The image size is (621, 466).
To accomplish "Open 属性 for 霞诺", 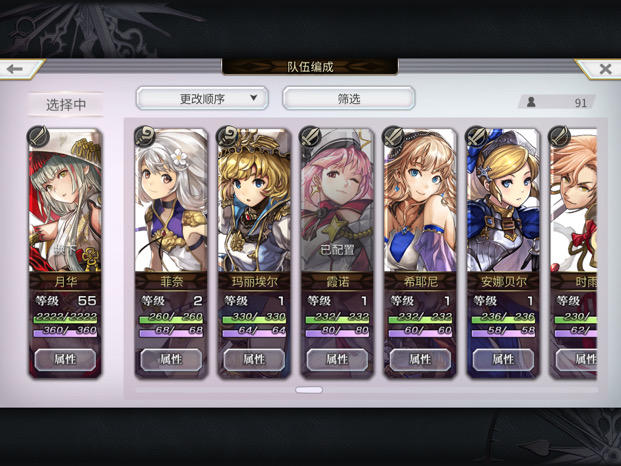I will coord(337,359).
